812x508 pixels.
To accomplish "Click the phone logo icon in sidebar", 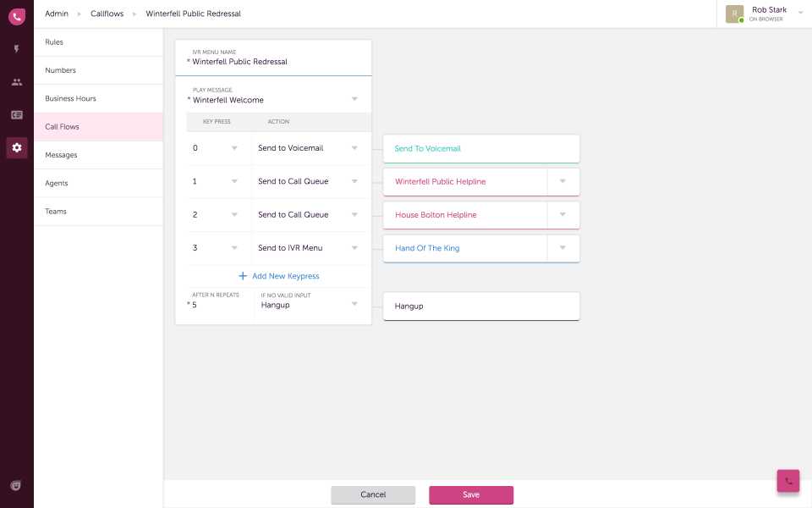I will (17, 16).
